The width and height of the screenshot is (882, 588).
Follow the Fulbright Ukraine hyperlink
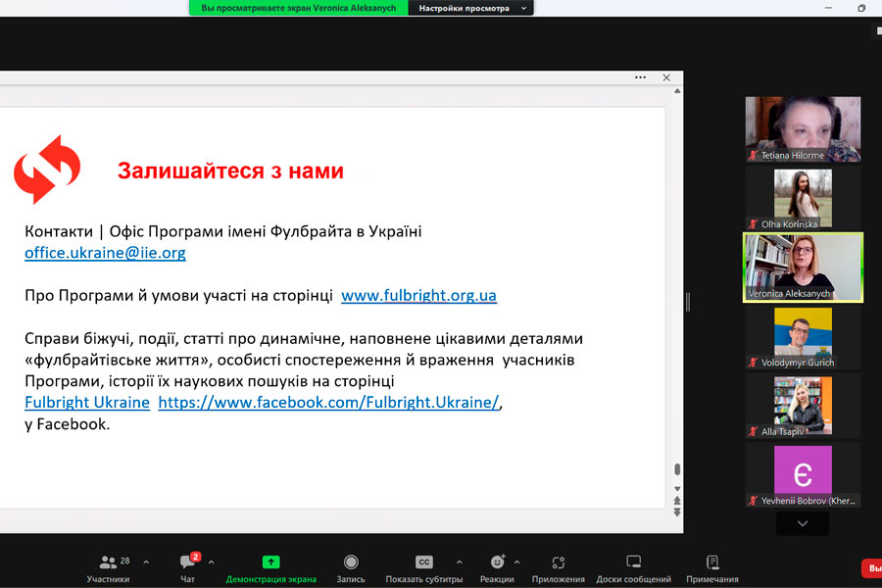click(87, 403)
